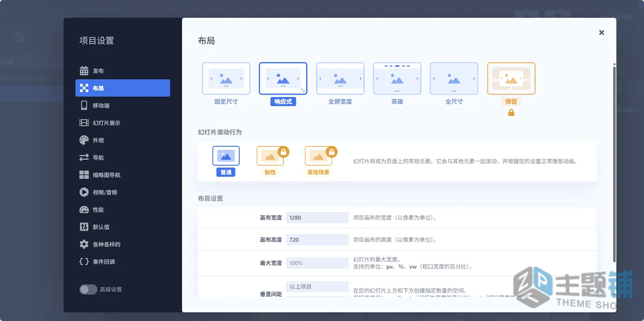Choose the 全尺寸 layout thumbnail
The height and width of the screenshot is (321, 644).
pyautogui.click(x=454, y=78)
